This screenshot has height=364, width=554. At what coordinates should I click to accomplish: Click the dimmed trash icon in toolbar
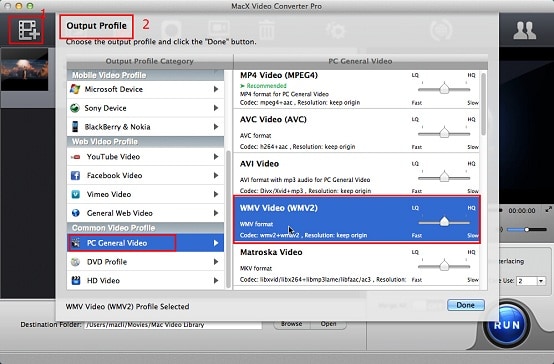point(266,30)
